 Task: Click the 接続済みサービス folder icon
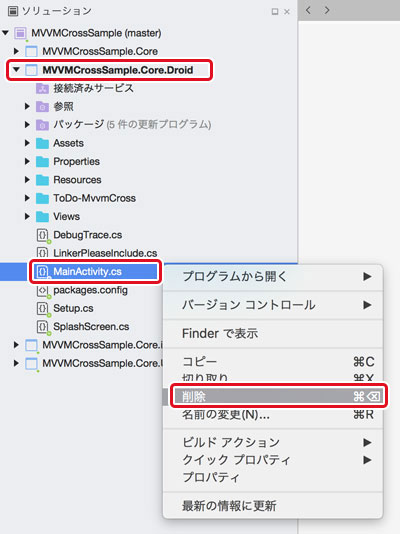[x=42, y=88]
